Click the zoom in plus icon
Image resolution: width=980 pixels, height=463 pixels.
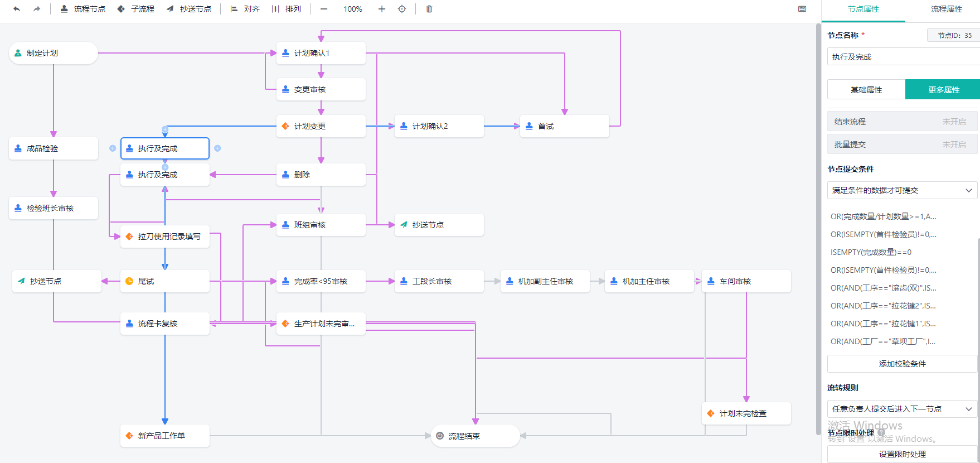tap(382, 9)
